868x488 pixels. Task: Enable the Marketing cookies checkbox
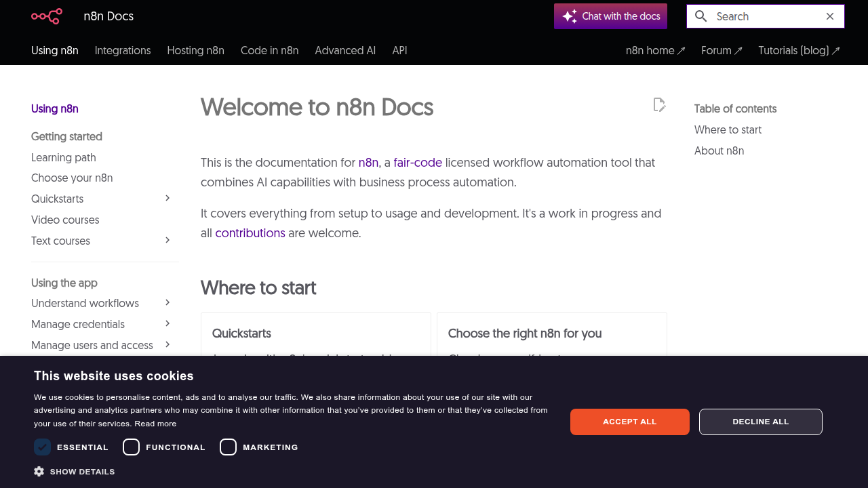pos(229,447)
